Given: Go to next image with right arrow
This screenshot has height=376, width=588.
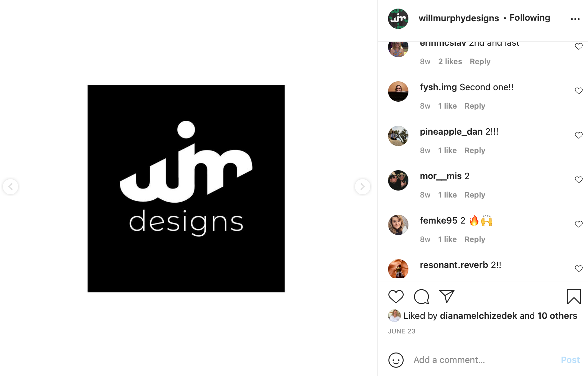Looking at the screenshot, I should point(362,186).
